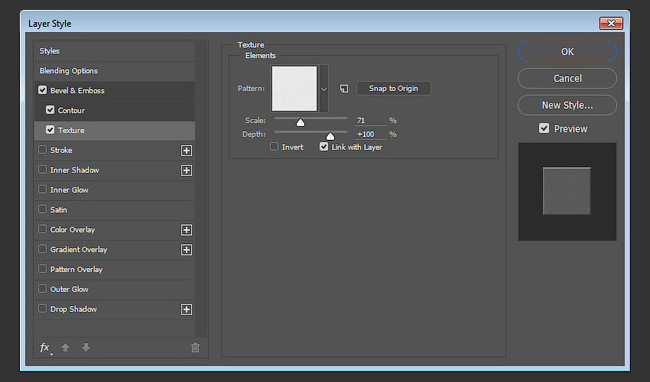
Task: Click the delete effect trash icon
Action: click(195, 348)
